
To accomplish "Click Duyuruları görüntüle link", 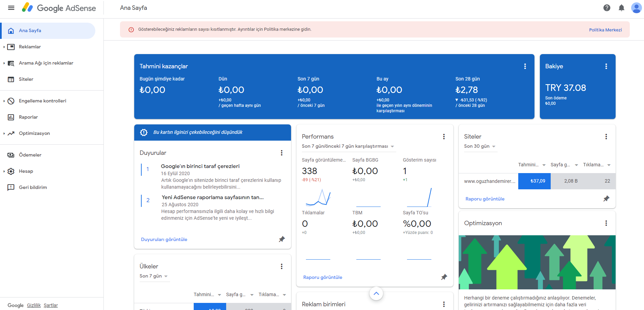I will pyautogui.click(x=164, y=239).
